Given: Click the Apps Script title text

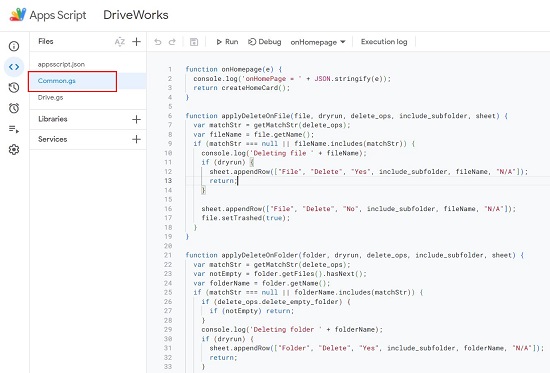Looking at the screenshot, I should click(58, 15).
